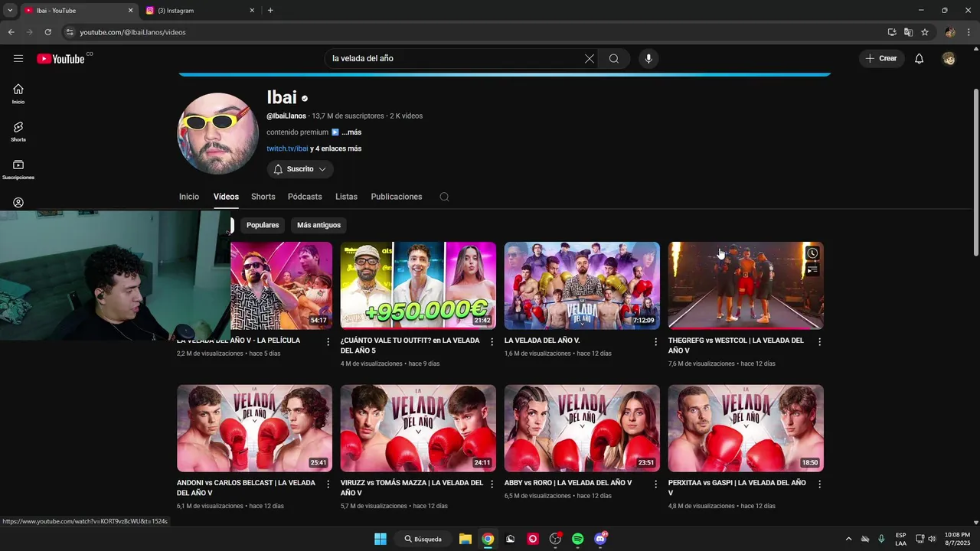Open options for LA VELADA V - LA PELÍCULA

328,341
